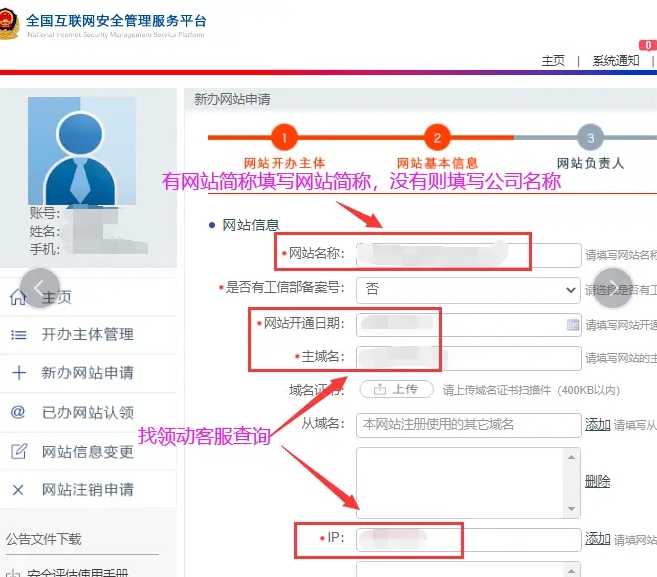Viewport: 657px width, 577px height.
Task: Go to 主页 in the top navigation
Action: pos(553,61)
